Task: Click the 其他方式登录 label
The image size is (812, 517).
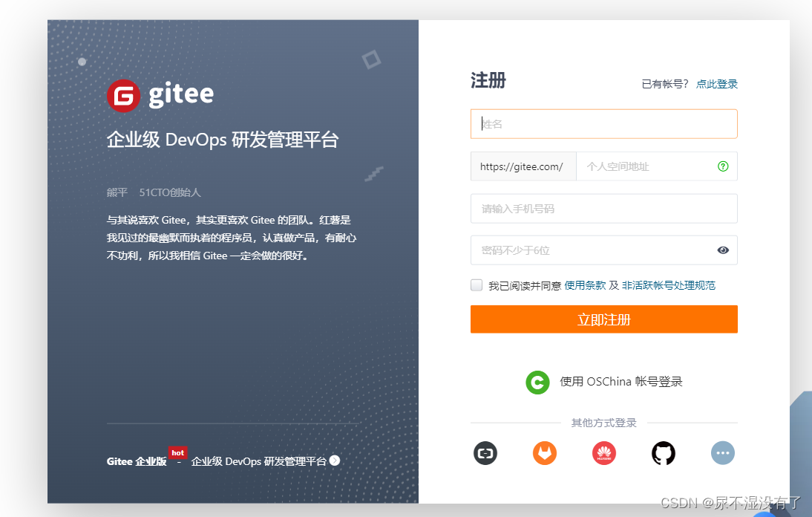Action: click(604, 423)
